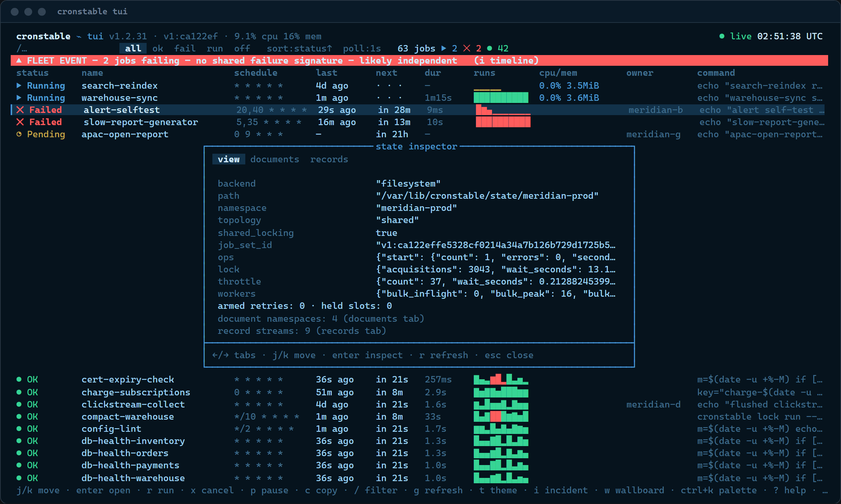Click the 'meridian-d' owner cell
This screenshot has height=504, width=841.
click(653, 404)
